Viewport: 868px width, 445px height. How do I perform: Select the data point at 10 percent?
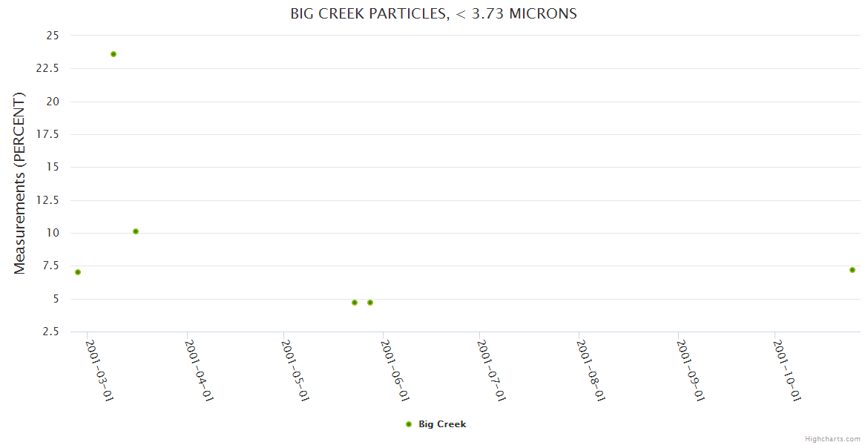(x=136, y=231)
